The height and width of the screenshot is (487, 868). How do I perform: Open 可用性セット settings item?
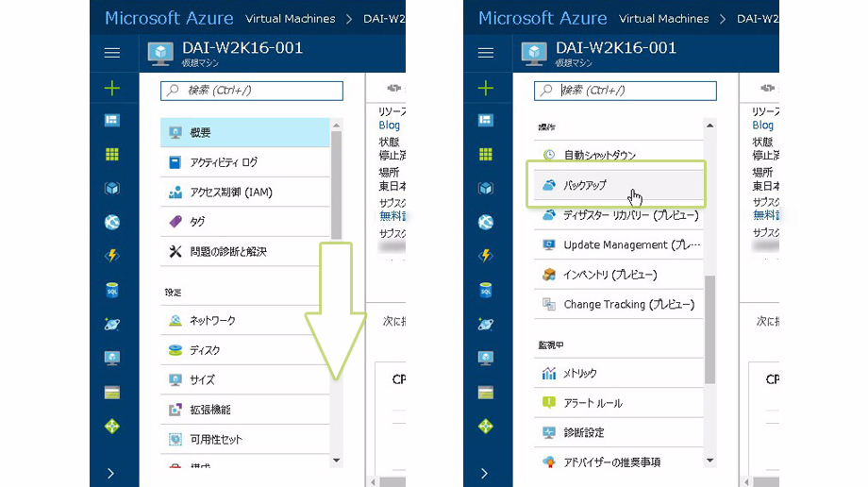[245, 440]
